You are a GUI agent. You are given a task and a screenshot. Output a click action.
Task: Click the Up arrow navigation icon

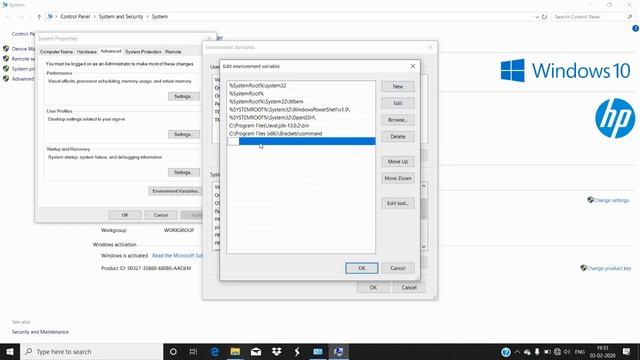tap(39, 17)
